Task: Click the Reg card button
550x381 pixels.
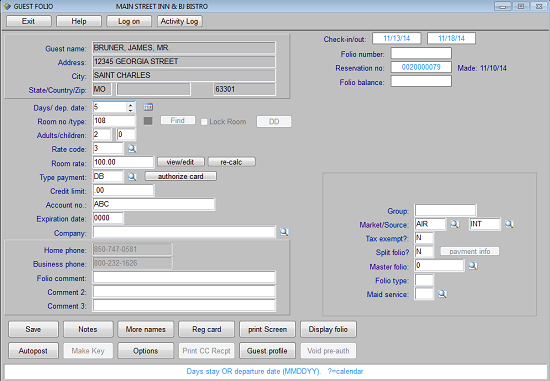Action: pos(207,329)
